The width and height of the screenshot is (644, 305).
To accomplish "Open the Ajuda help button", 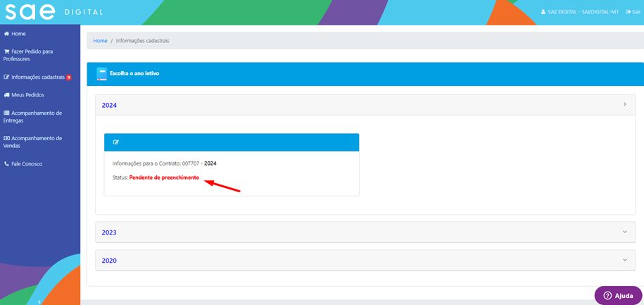I will pyautogui.click(x=618, y=296).
